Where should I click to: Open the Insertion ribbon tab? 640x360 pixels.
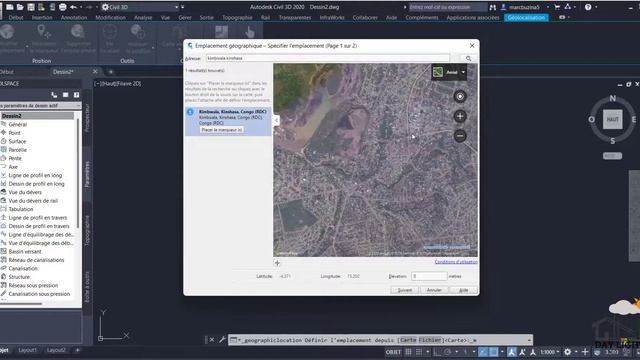pos(42,18)
